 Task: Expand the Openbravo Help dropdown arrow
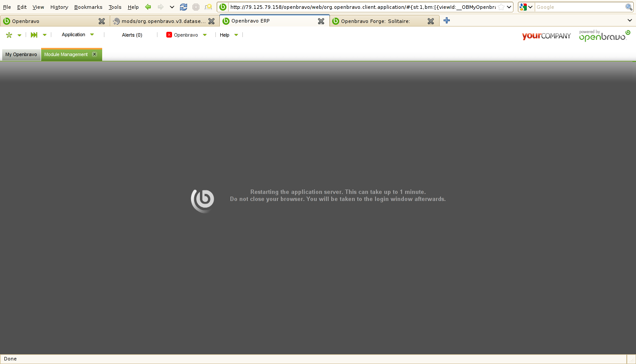coord(236,35)
